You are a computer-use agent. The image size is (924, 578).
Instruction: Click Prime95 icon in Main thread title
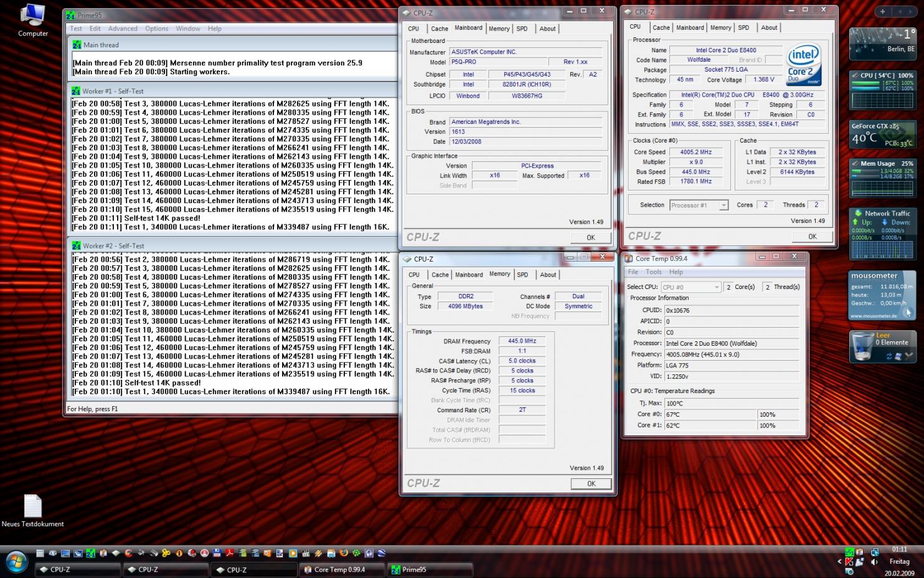pos(77,45)
